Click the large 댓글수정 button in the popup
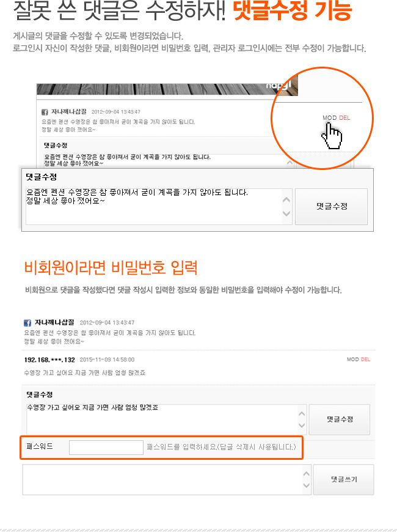The height and width of the screenshot is (532, 397). [x=331, y=207]
